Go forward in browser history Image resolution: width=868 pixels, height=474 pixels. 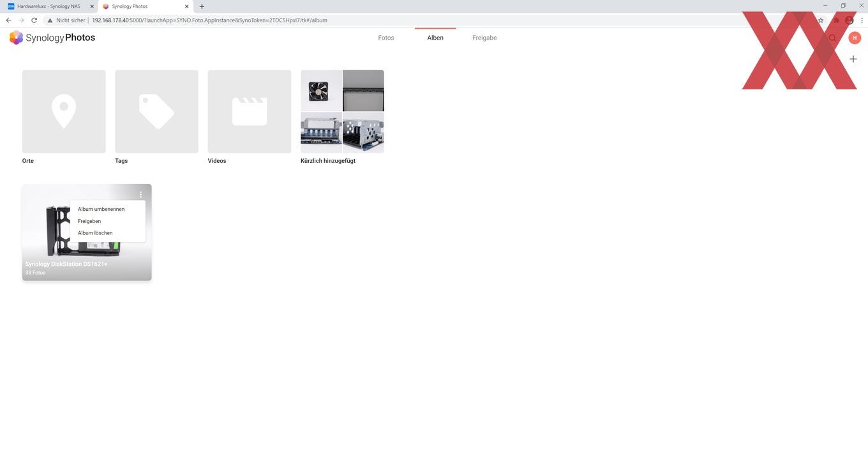tap(21, 20)
